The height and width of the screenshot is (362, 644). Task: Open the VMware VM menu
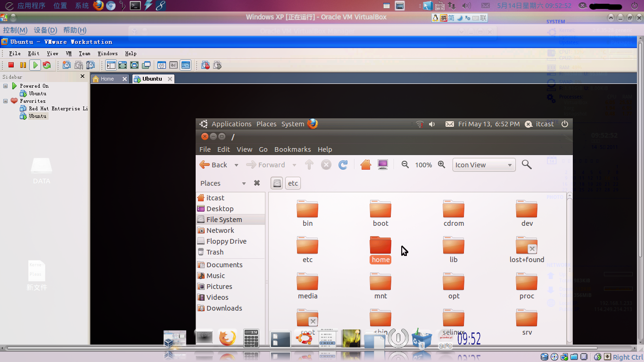(x=69, y=53)
